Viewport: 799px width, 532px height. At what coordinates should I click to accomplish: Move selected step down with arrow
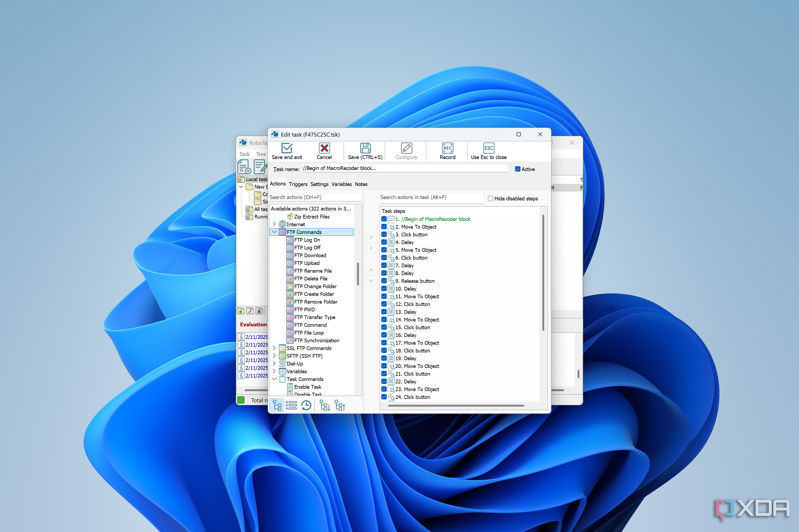point(371,281)
